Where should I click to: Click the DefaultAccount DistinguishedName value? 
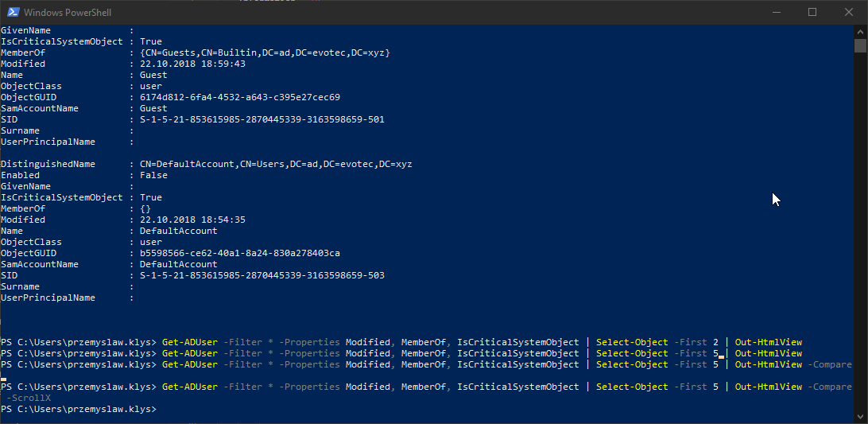point(276,164)
